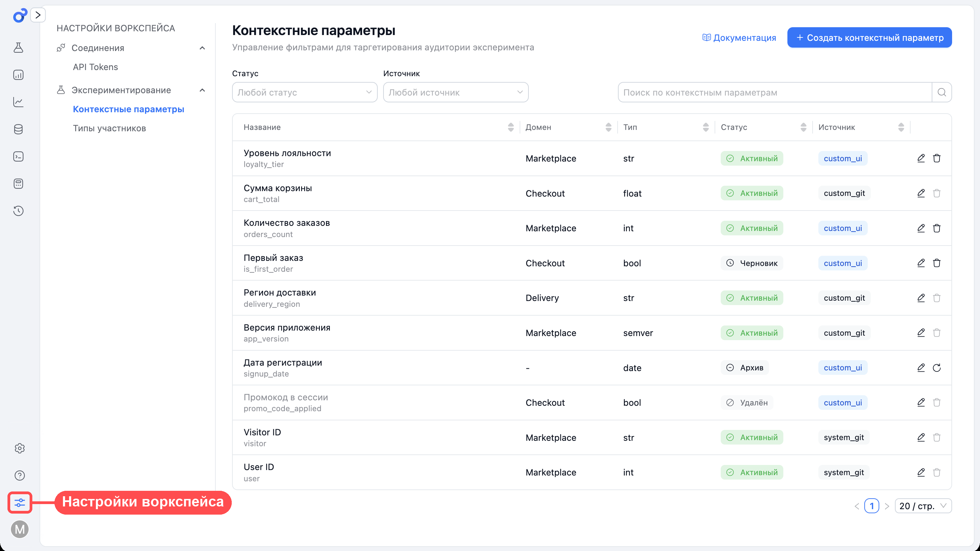Open the line chart metrics sidebar icon
980x551 pixels.
(x=19, y=102)
